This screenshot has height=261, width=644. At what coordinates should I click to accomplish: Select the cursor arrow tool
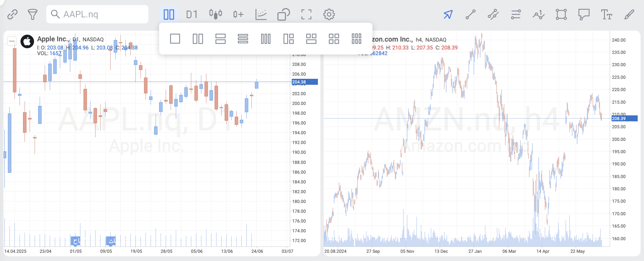pos(448,14)
